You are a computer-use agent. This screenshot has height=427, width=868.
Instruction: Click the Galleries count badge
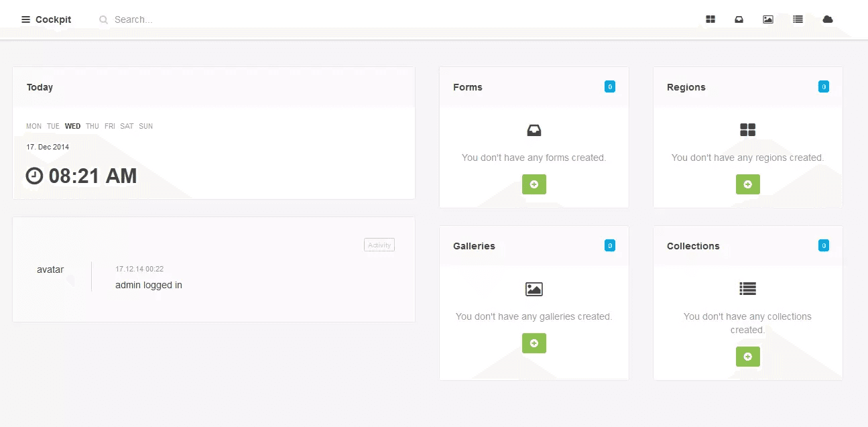tap(609, 245)
